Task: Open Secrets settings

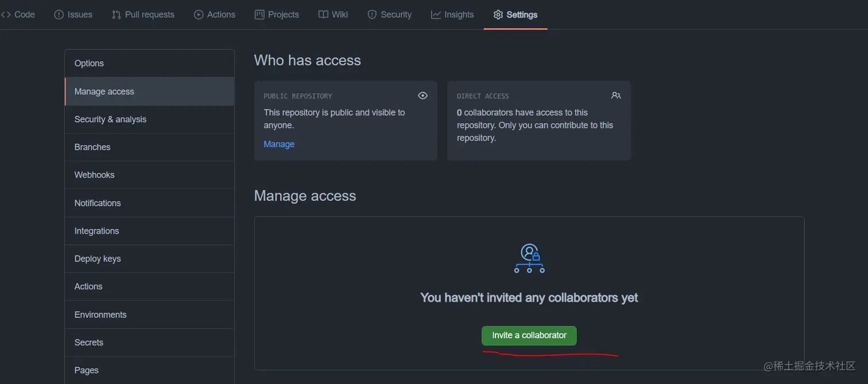Action: (149, 343)
